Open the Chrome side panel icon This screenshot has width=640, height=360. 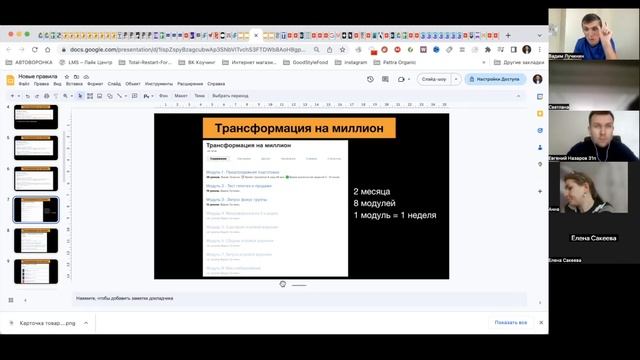pyautogui.click(x=514, y=49)
